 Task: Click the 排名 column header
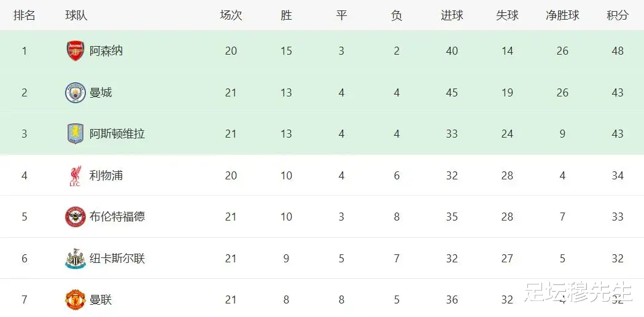coord(25,15)
